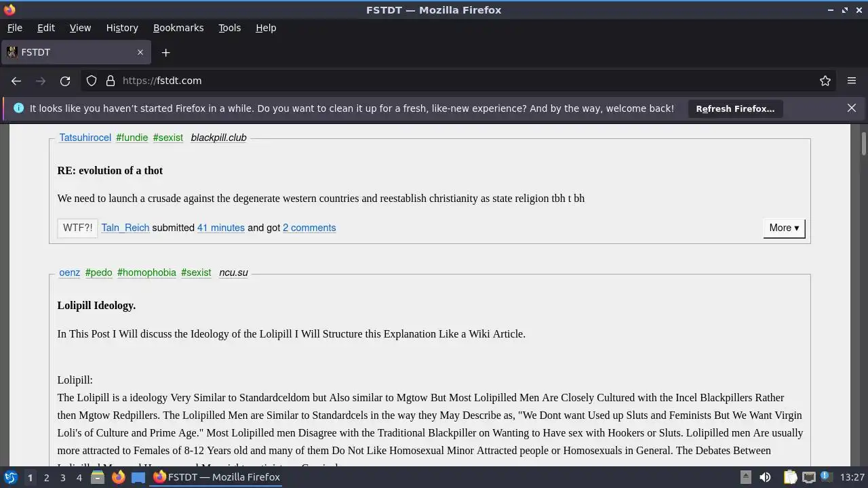Go back with the browser back arrow

[16, 81]
